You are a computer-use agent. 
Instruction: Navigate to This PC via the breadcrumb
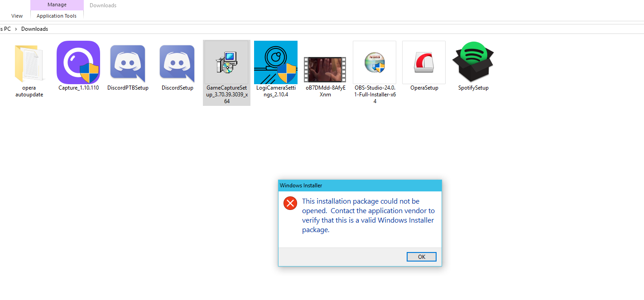pos(4,29)
